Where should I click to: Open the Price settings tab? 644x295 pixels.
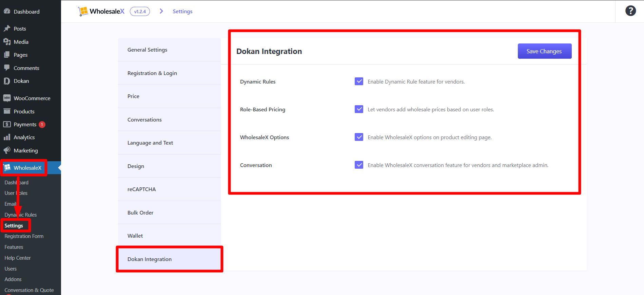tap(169, 96)
